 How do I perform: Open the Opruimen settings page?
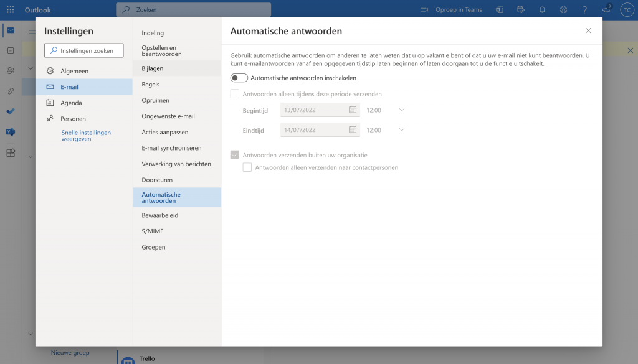tap(177, 100)
